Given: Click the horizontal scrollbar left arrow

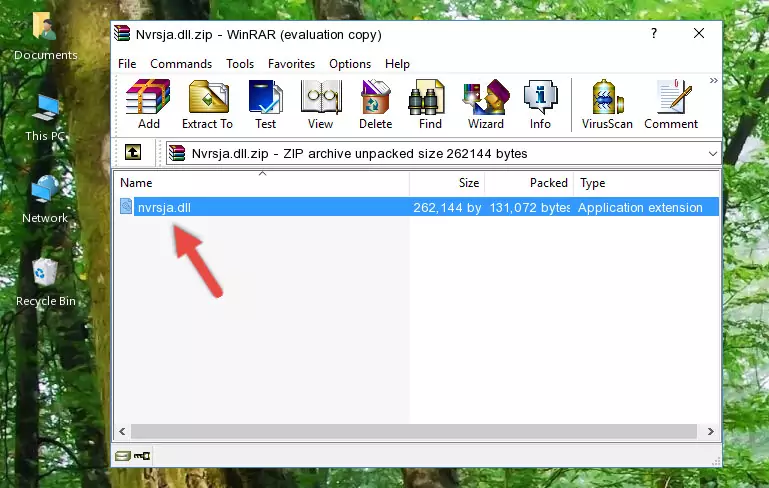Looking at the screenshot, I should [x=122, y=432].
